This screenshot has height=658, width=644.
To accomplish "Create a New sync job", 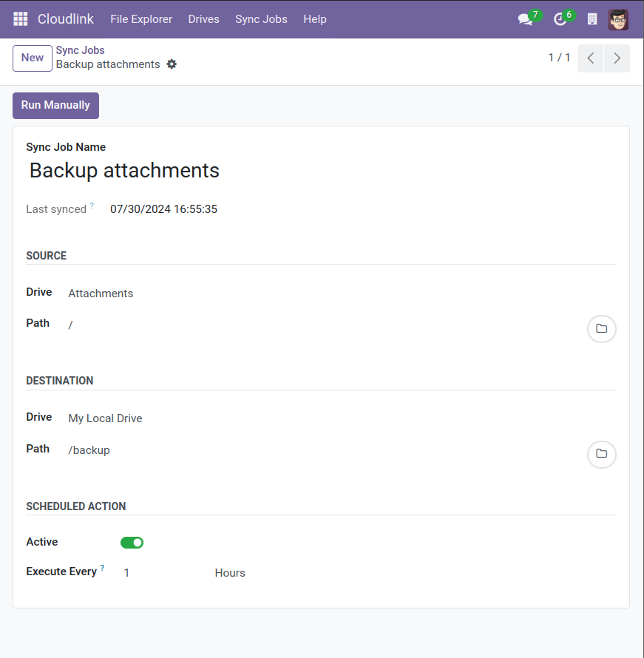I will [x=32, y=58].
